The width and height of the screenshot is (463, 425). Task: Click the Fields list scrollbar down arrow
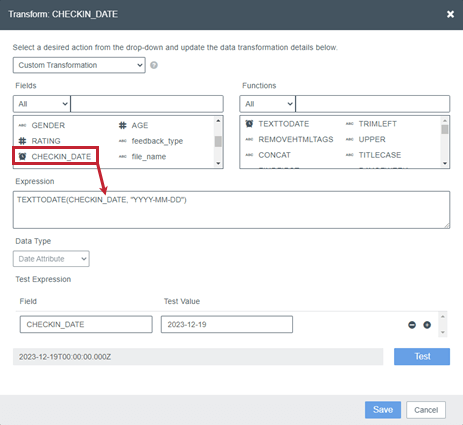pyautogui.click(x=218, y=163)
